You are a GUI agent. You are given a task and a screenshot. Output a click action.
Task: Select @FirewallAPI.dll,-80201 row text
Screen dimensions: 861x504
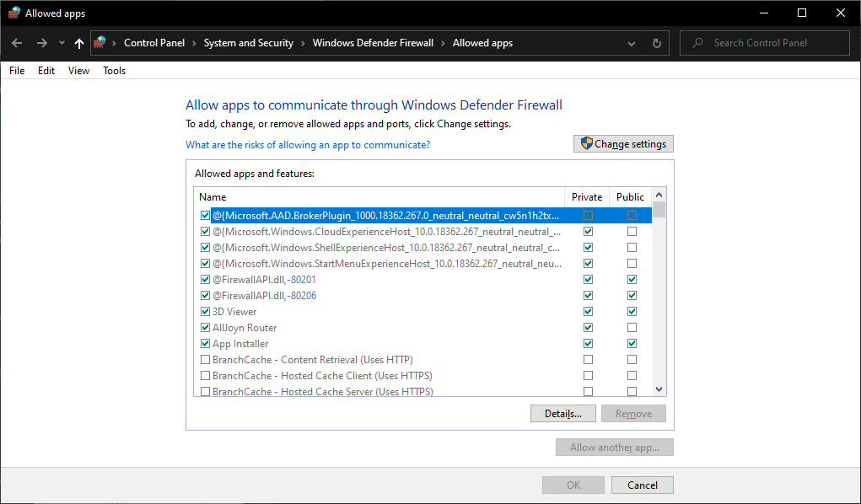(264, 280)
